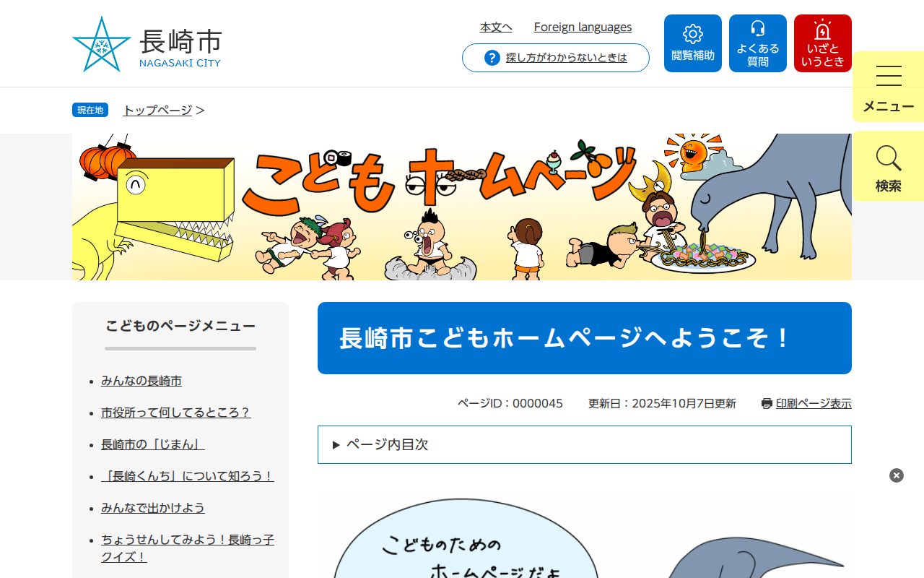924x578 pixels.
Task: Click the question mark help icon
Action: point(492,58)
